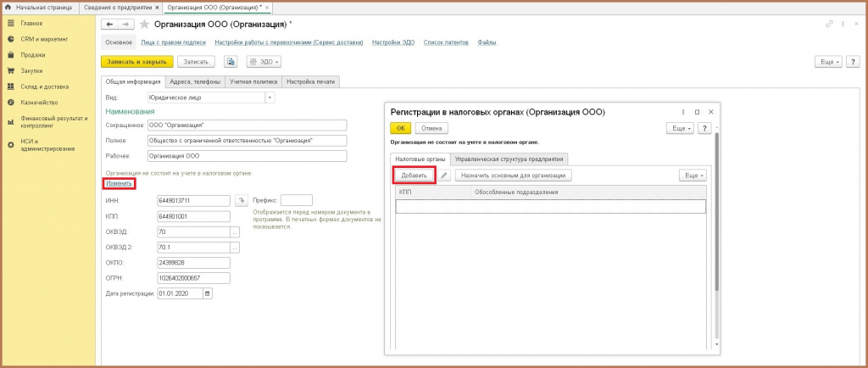Go back with the left arrow
Viewport: 868px width, 368px height.
click(x=109, y=25)
